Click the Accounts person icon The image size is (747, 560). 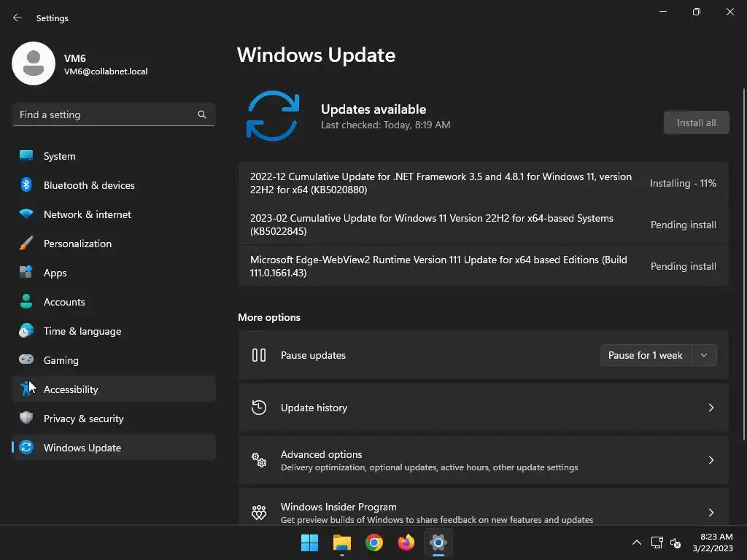[x=26, y=301]
